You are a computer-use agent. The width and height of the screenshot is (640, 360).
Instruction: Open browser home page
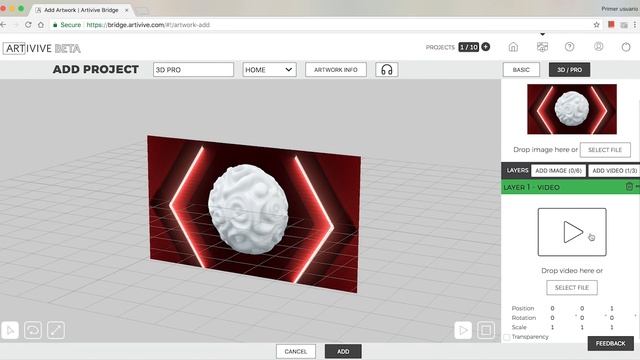pyautogui.click(x=41, y=25)
